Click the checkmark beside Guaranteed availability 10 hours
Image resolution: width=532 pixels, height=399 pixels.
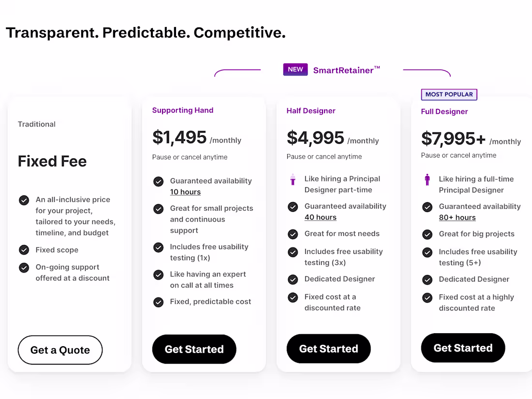tap(158, 181)
